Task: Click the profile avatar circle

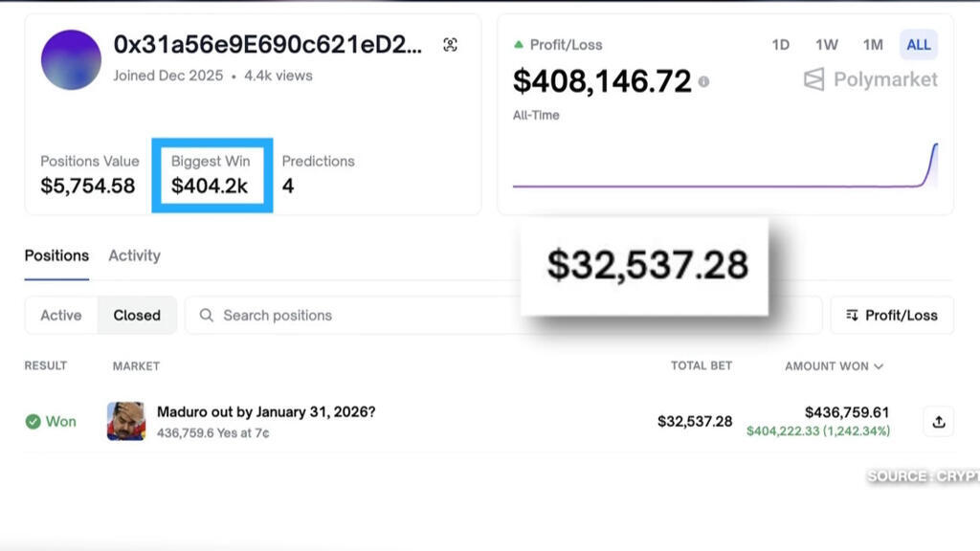Action: point(71,60)
